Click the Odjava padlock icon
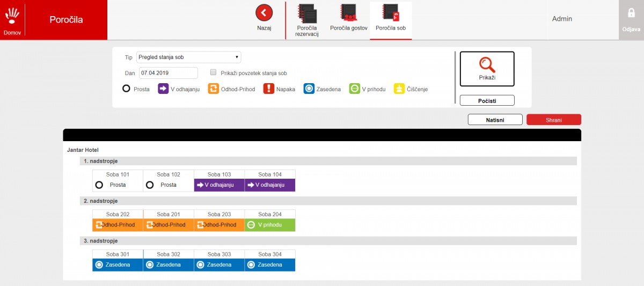 click(631, 13)
